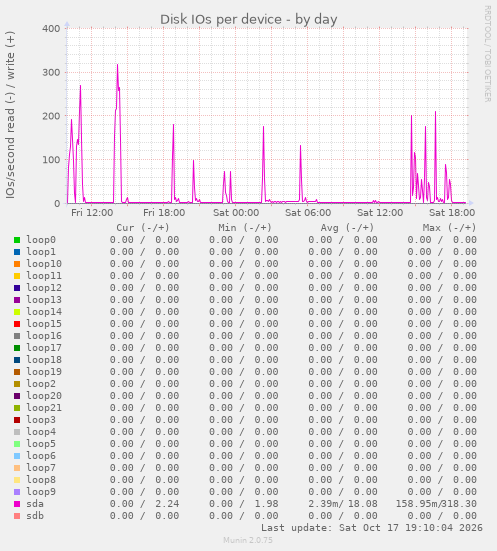The height and width of the screenshot is (551, 497).
Task: Click the loop3 dark red swatch
Action: (17, 420)
